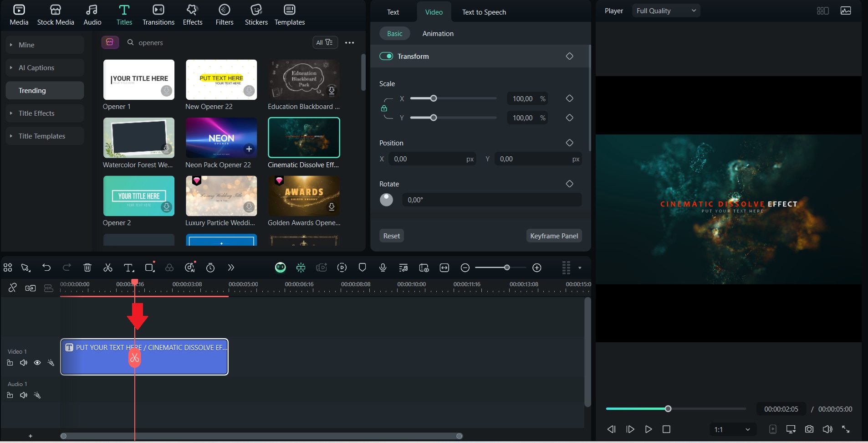The height and width of the screenshot is (443, 868).
Task: Download the Opener 1 title preset
Action: pyautogui.click(x=167, y=91)
